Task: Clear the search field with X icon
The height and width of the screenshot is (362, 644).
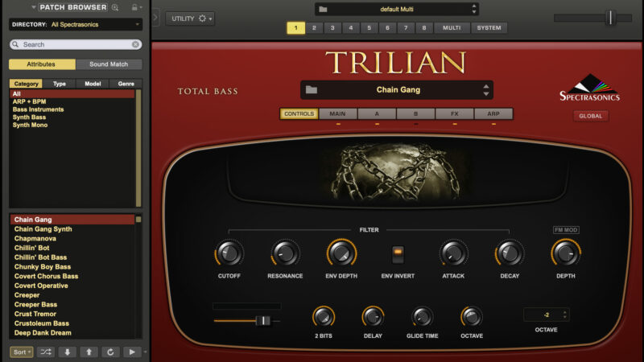Action: click(135, 44)
